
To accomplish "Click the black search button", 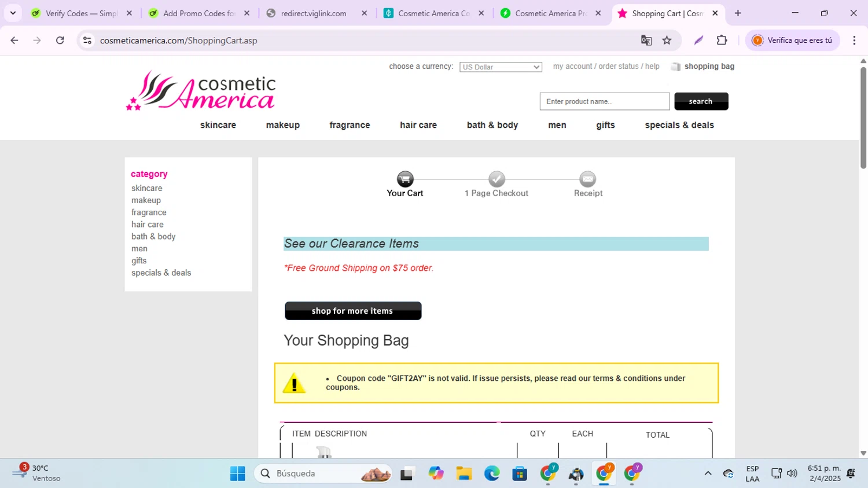I will 701,101.
